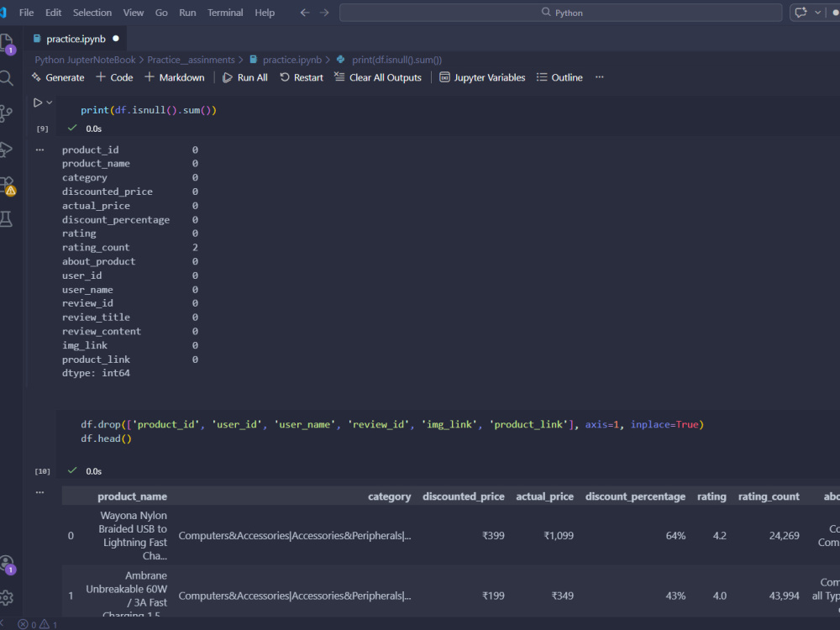Open the Run and Debug view
The width and height of the screenshot is (840, 630).
click(x=7, y=150)
